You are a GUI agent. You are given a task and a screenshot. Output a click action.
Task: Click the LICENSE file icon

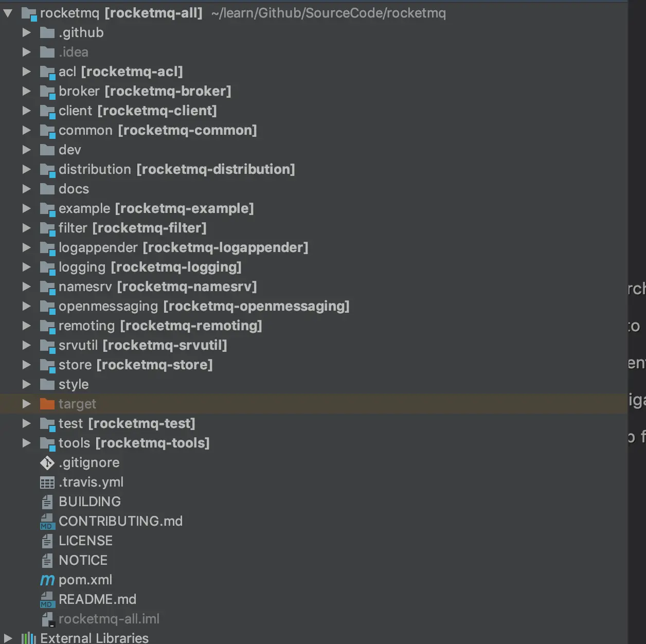coord(47,541)
